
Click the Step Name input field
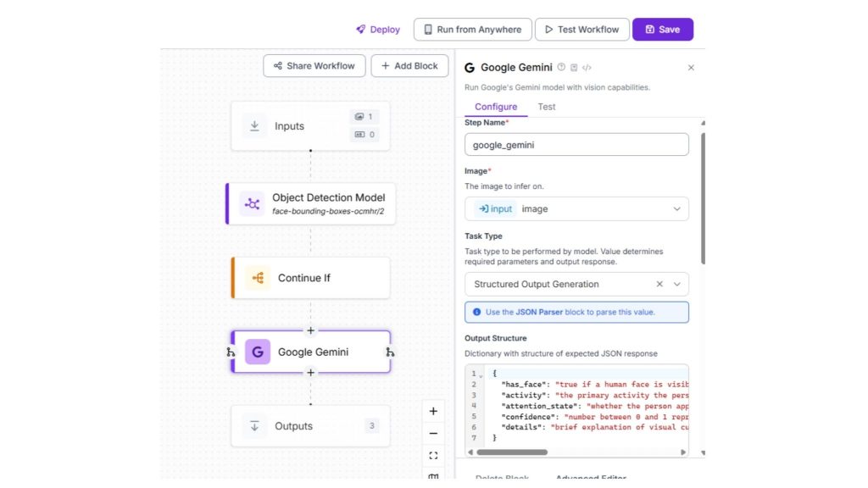(576, 145)
